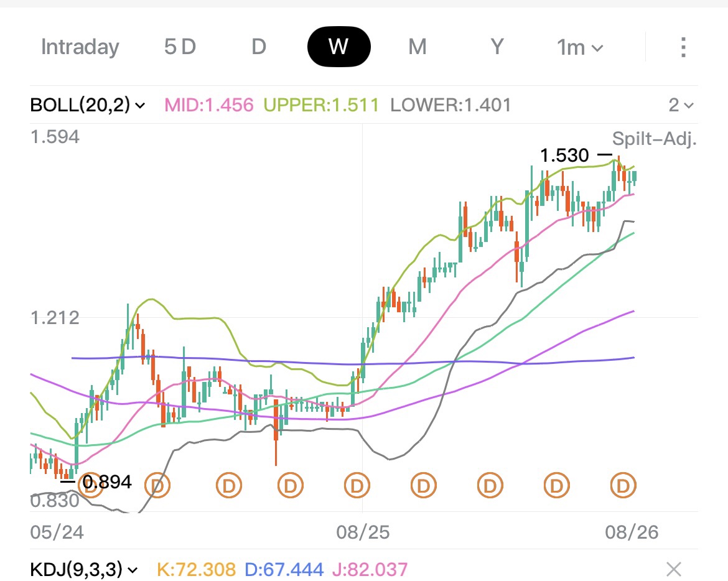Click the 08/25 date axis label

[363, 532]
